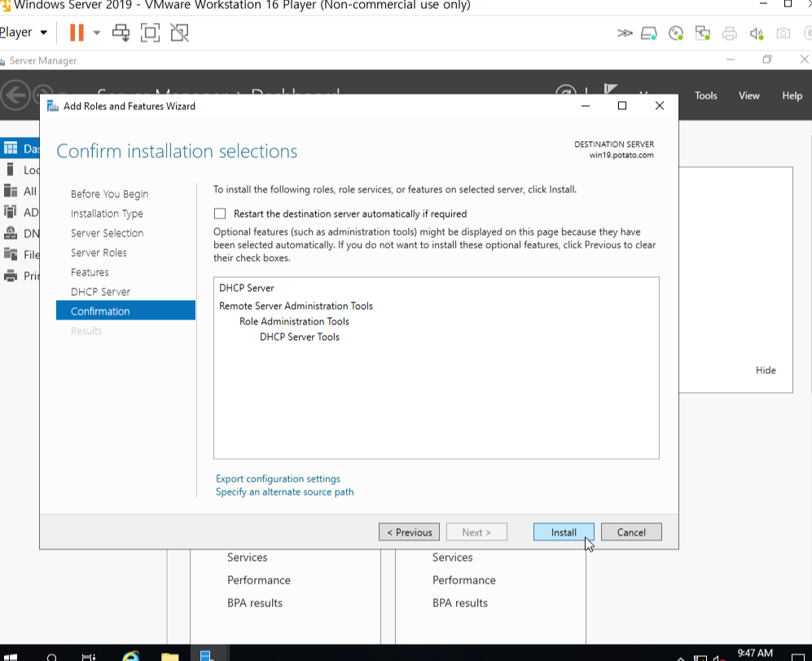
Task: Open Dashboard in Server Manager sidebar
Action: 20,149
